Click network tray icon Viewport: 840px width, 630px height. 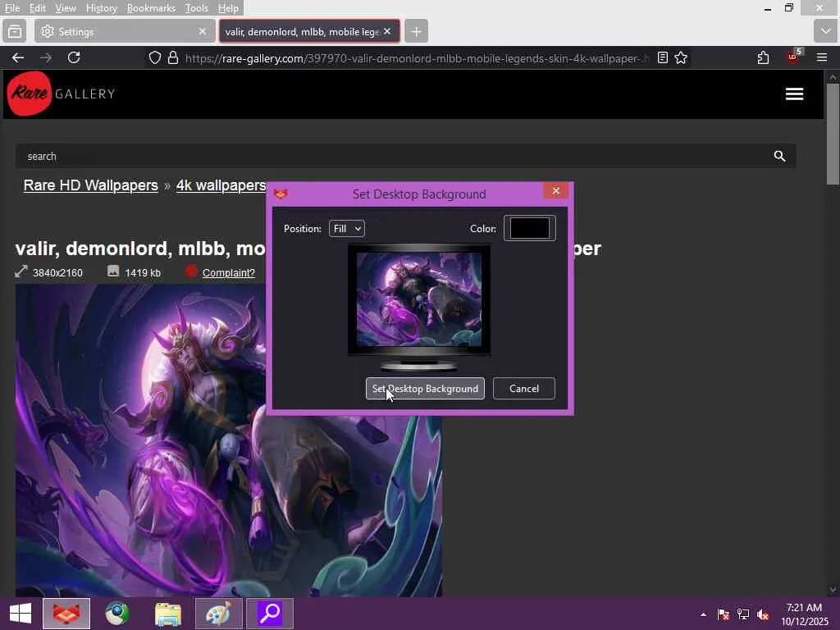point(743,614)
